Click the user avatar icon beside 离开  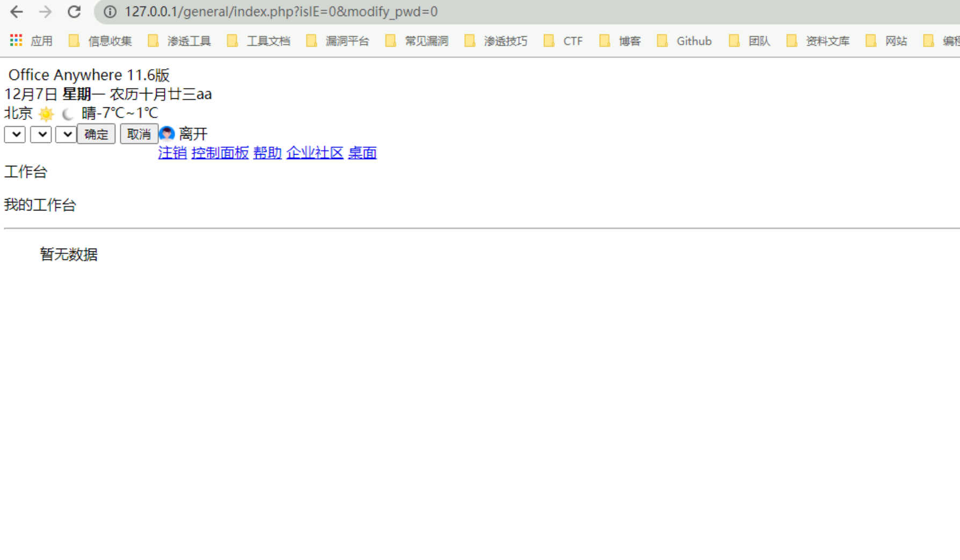(167, 133)
